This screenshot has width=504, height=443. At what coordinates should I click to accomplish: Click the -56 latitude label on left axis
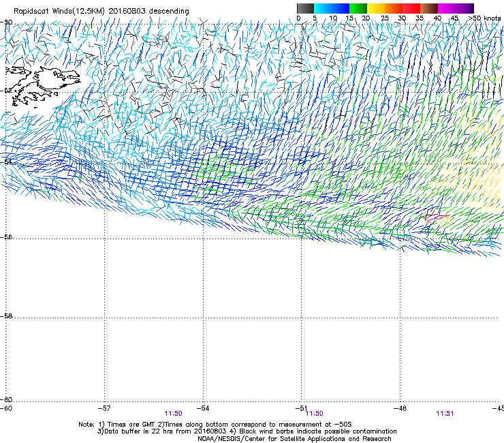(x=6, y=237)
